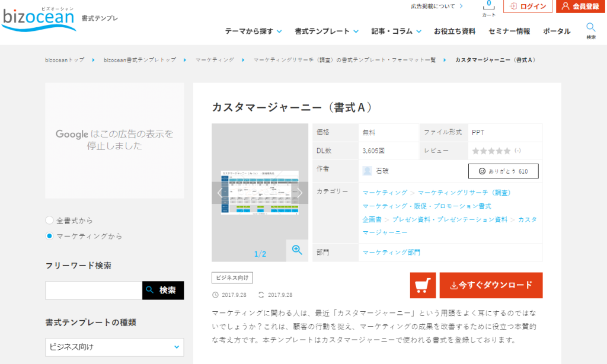Show next preview image with right arrow
Image resolution: width=607 pixels, height=364 pixels.
click(x=300, y=193)
